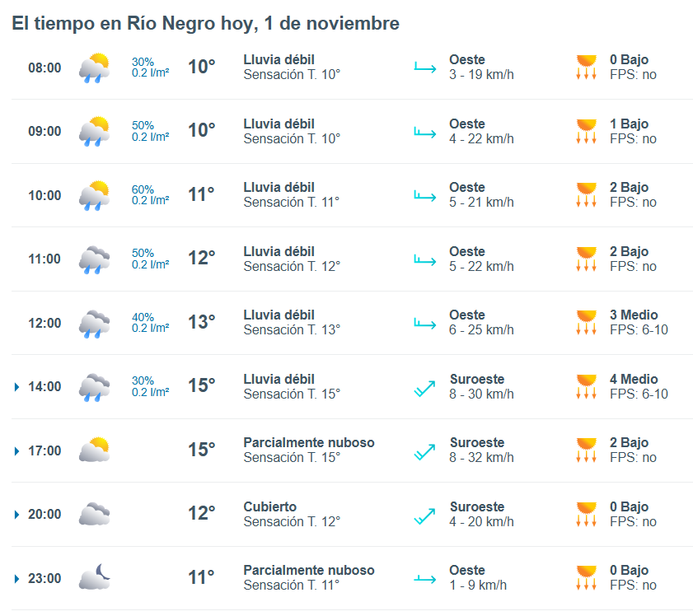Click the 12:00 UV index sun icon
Viewport: 693px width, 616px height.
pos(587,323)
